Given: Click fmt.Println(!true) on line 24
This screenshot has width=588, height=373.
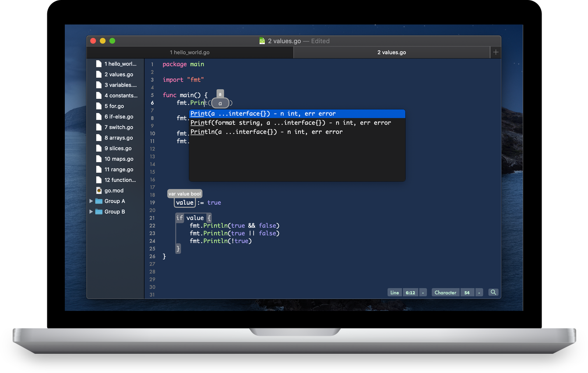Looking at the screenshot, I should point(221,241).
